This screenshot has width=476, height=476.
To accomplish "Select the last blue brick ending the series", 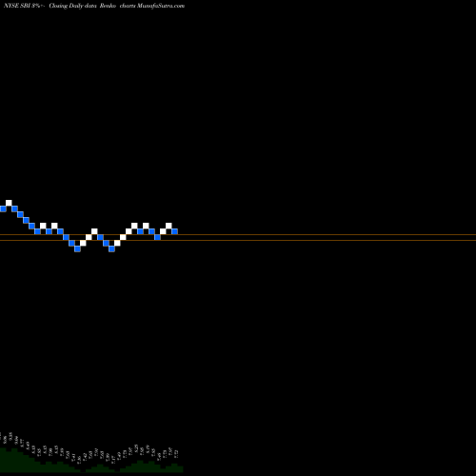I will (174, 231).
